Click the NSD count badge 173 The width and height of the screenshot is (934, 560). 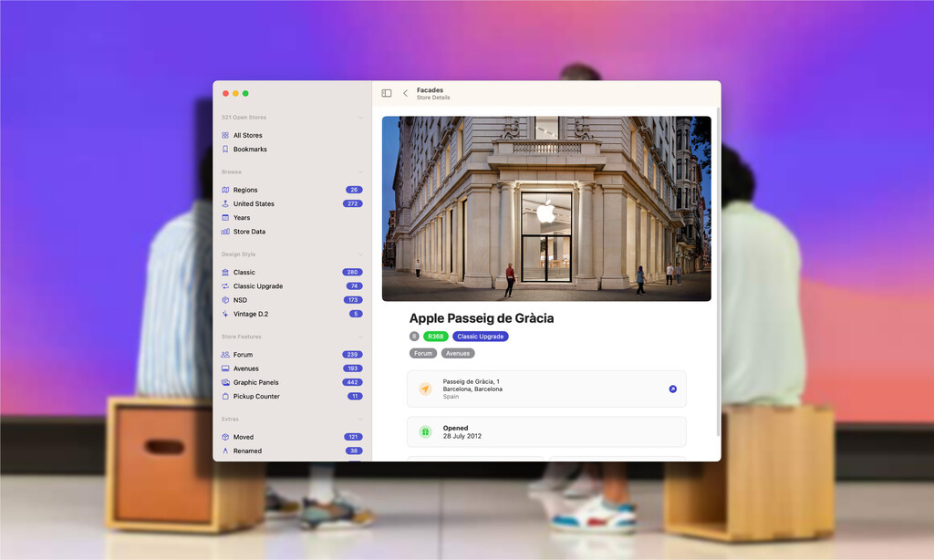[x=353, y=300]
